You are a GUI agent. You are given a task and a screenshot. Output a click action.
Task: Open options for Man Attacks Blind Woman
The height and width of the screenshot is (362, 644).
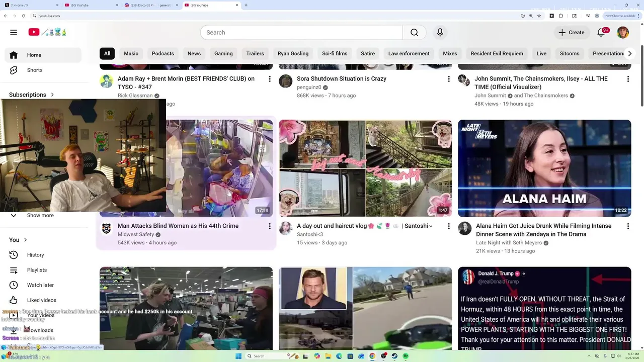coord(270,226)
